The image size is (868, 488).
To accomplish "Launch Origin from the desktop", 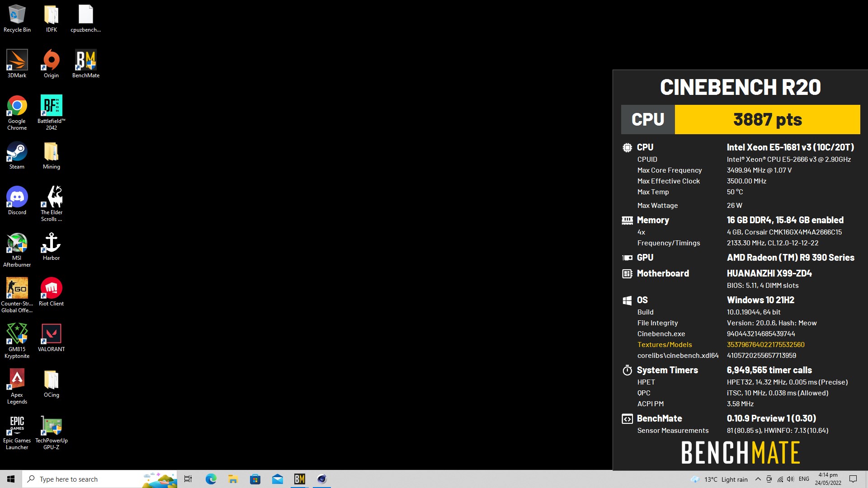I will 51,64.
